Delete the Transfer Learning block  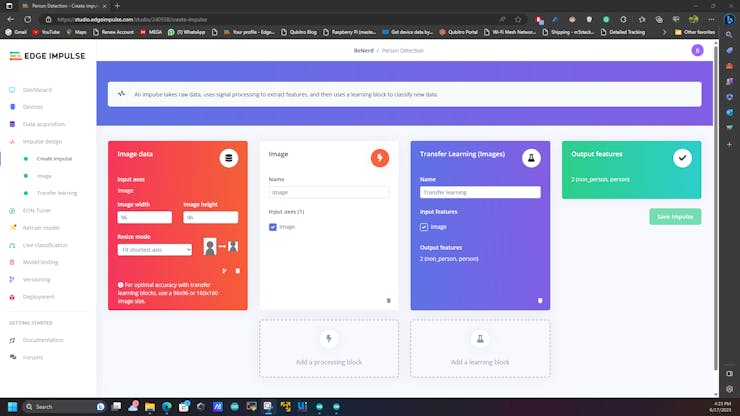tap(540, 300)
